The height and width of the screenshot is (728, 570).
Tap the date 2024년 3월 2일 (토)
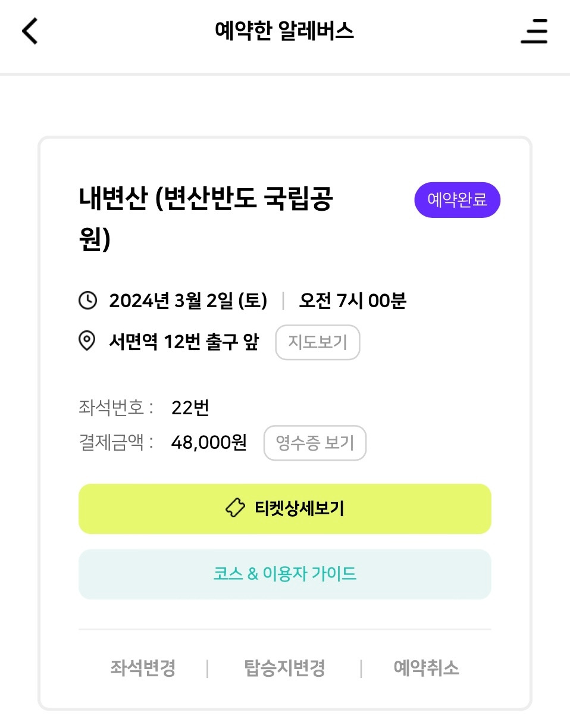(188, 301)
